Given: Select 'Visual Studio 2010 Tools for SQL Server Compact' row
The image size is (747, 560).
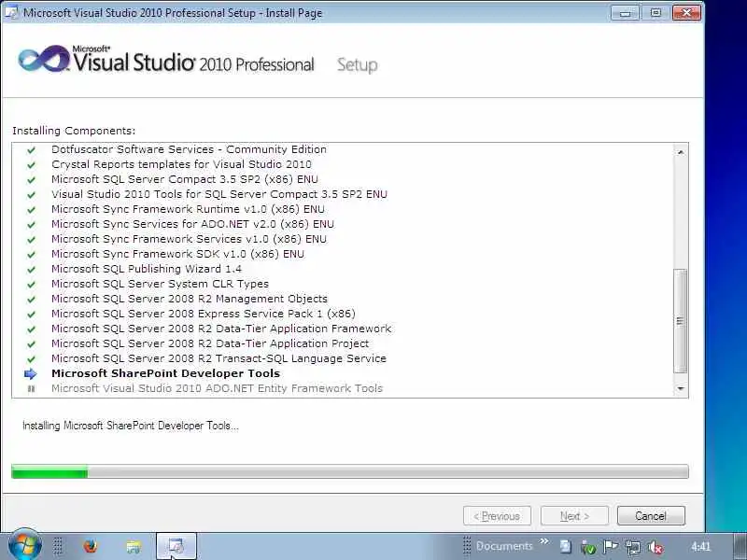Looking at the screenshot, I should (x=219, y=194).
